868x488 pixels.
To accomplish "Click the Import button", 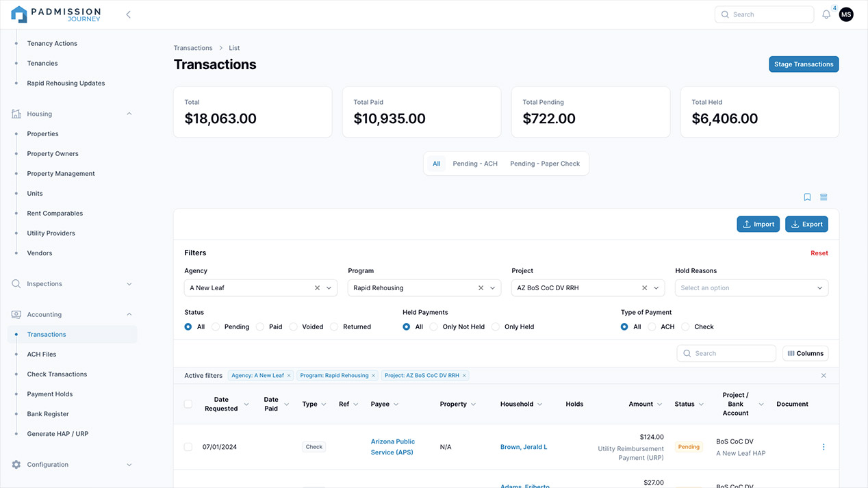I will pos(758,224).
